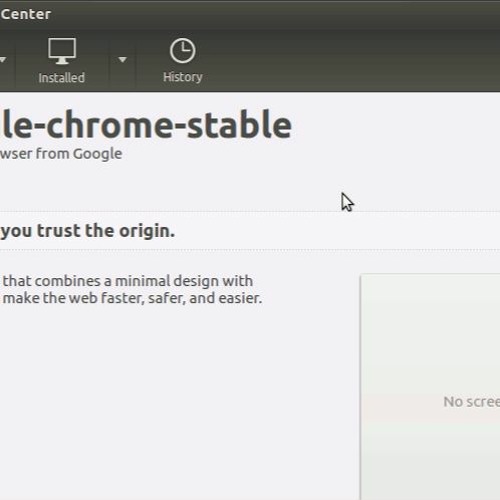The image size is (500, 500).
Task: Expand the partially visible arrow at toolbar's left edge
Action: pos(3,60)
